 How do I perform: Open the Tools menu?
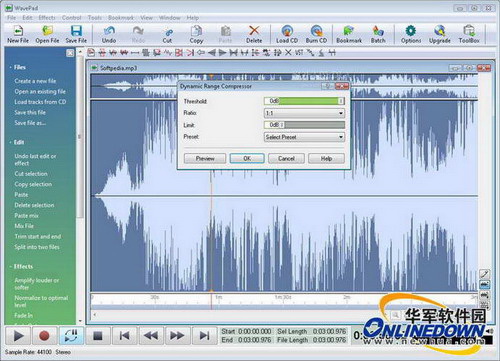coord(95,18)
